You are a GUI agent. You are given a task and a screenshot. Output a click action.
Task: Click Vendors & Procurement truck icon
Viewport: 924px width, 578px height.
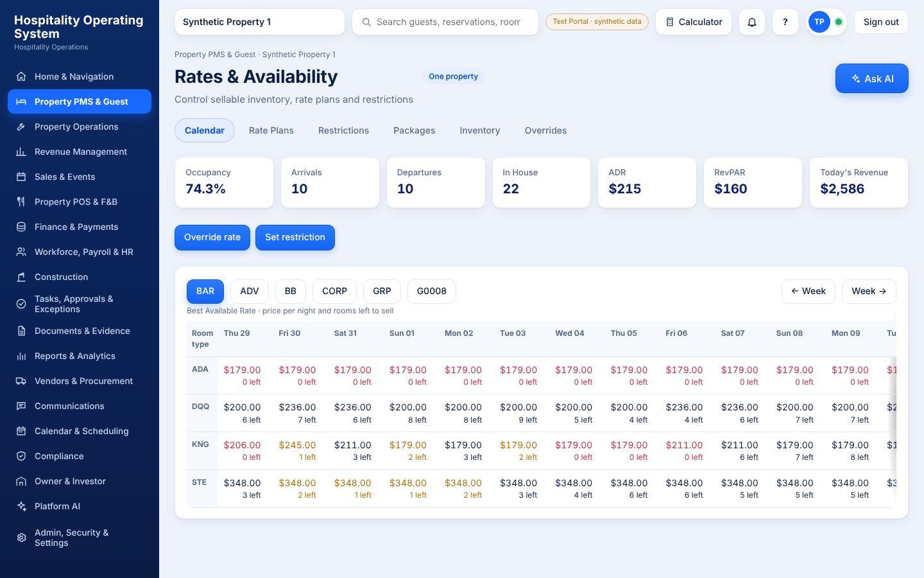click(21, 381)
